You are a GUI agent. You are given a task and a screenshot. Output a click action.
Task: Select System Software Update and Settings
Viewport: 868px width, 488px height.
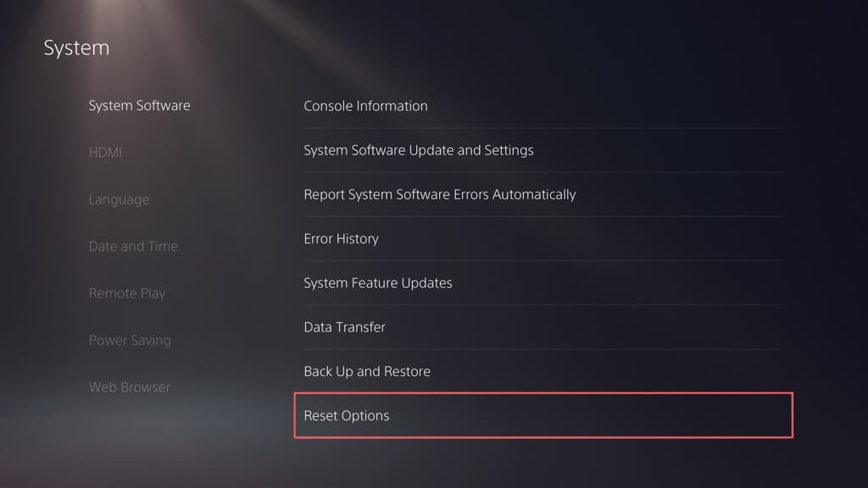click(x=419, y=150)
